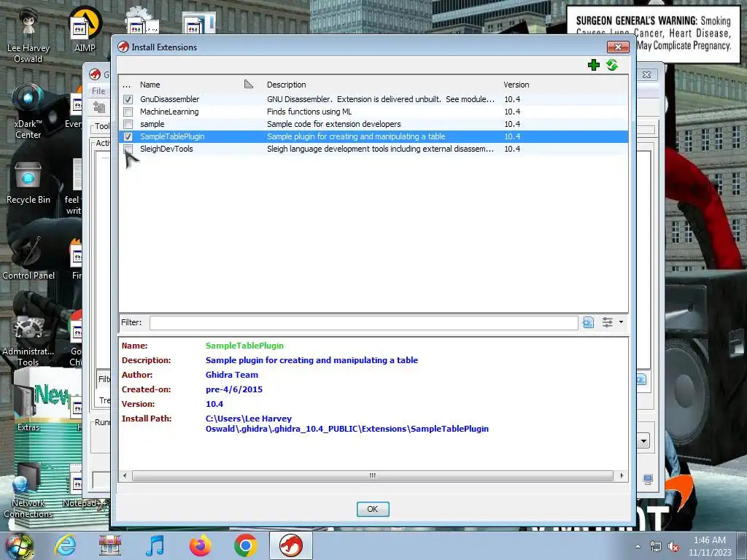Uncheck the GnuDisassembler extension checkbox
747x560 pixels.
tap(128, 99)
